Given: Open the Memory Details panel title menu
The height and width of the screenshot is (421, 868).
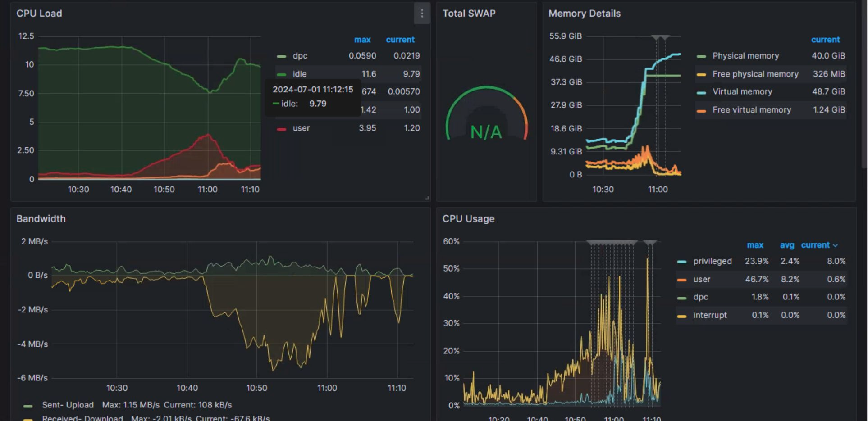Looking at the screenshot, I should 585,14.
